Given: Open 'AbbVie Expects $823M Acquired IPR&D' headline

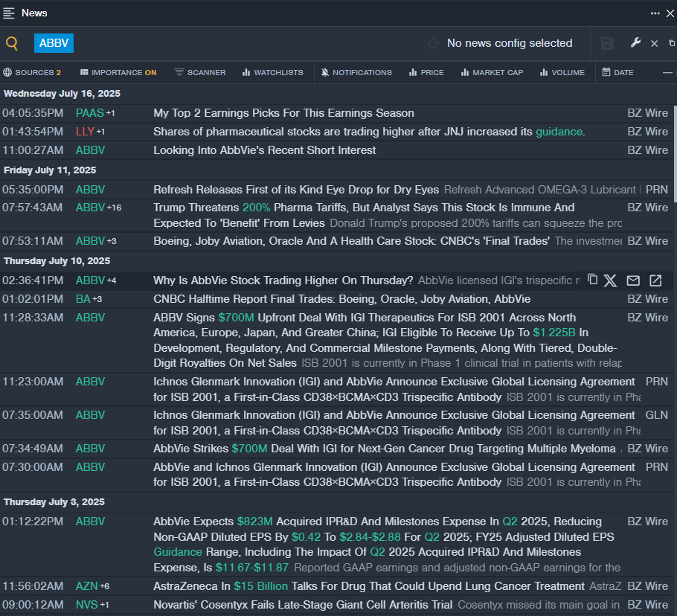Looking at the screenshot, I should pyautogui.click(x=384, y=545).
